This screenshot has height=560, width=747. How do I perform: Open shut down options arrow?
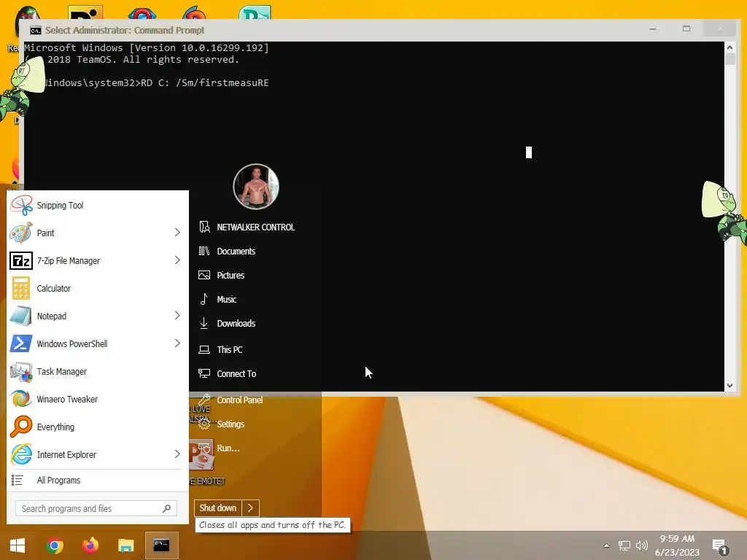coord(250,508)
